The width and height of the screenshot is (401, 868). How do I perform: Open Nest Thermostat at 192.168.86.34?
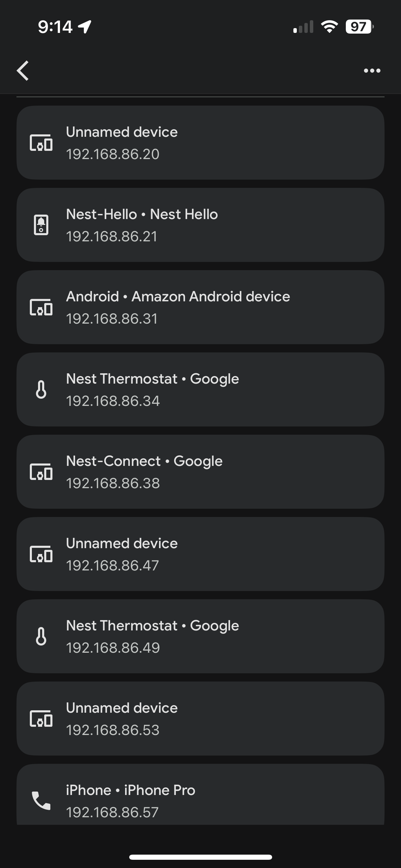(200, 389)
